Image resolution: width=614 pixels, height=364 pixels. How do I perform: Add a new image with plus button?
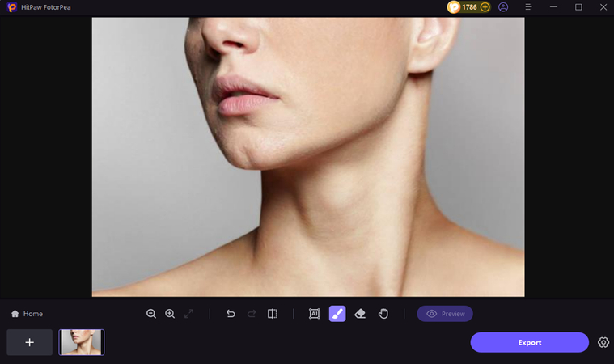[x=29, y=342]
